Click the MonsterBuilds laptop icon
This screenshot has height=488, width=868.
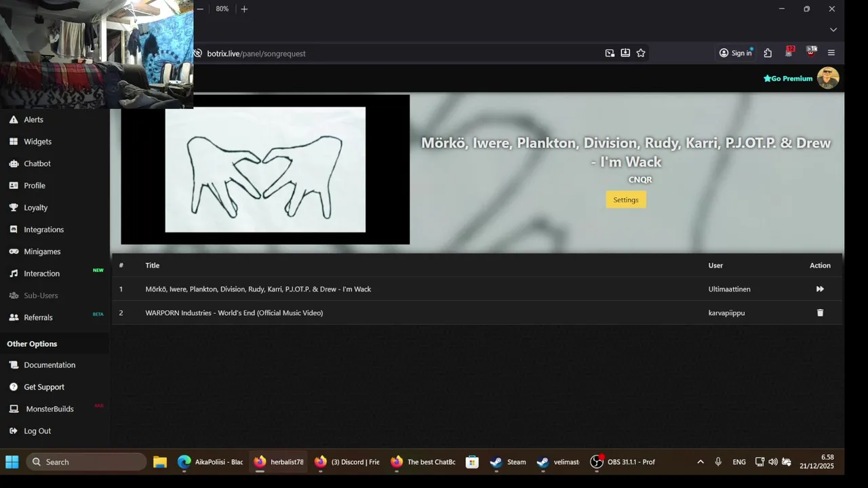click(14, 409)
